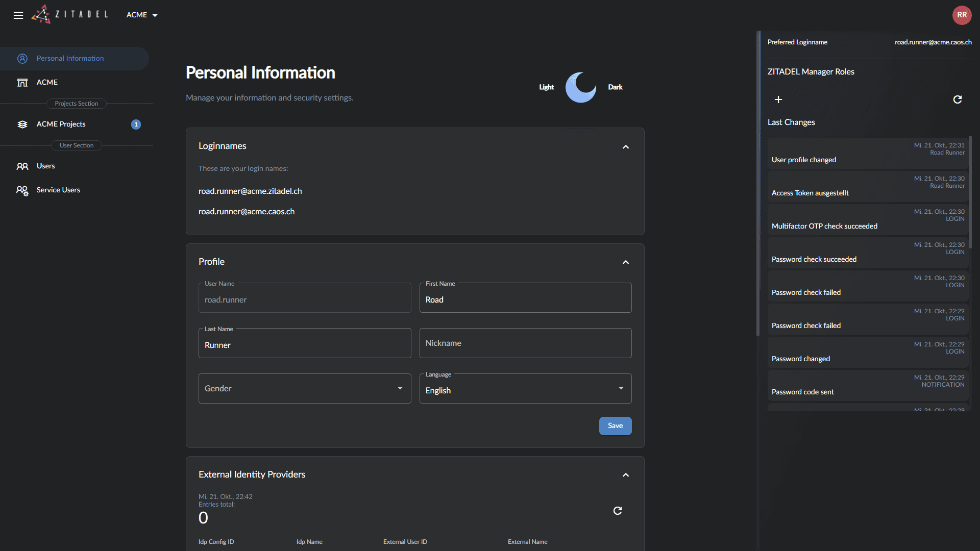Image resolution: width=980 pixels, height=551 pixels.
Task: Open the Language dropdown showing English
Action: click(525, 389)
